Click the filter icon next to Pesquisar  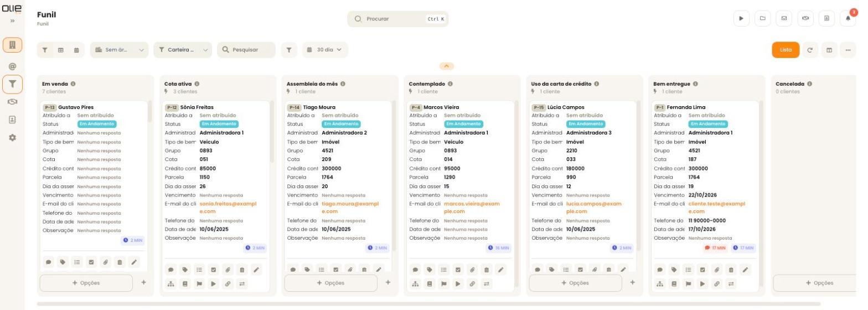click(288, 50)
